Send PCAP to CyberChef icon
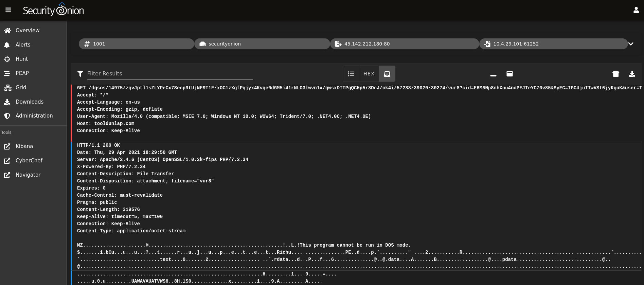The height and width of the screenshot is (285, 644). pyautogui.click(x=616, y=74)
